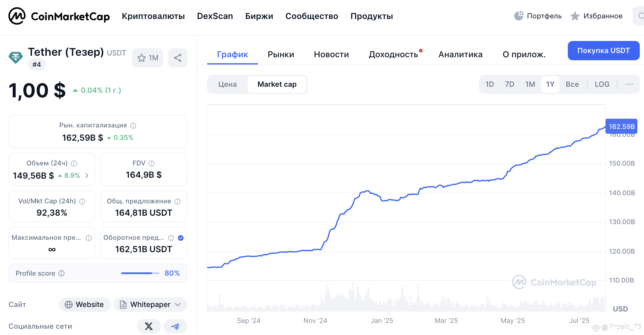
Task: Switch chart to Цена view
Action: [227, 84]
